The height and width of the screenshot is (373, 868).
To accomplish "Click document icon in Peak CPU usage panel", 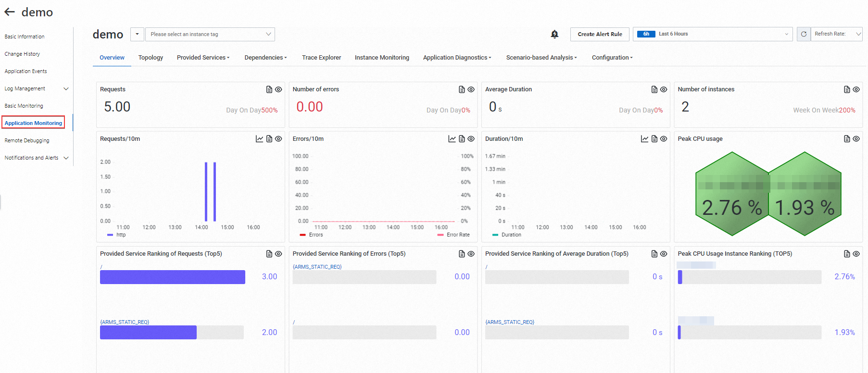I will (847, 139).
